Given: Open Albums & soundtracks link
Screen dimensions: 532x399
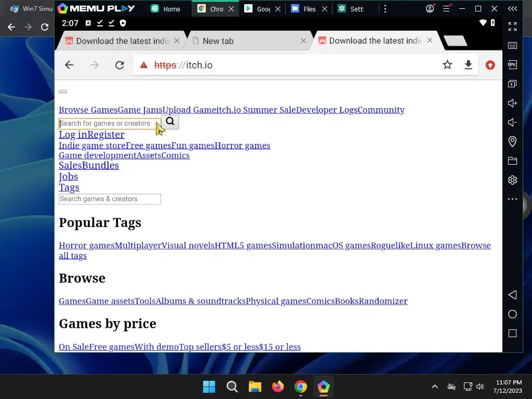Looking at the screenshot, I should point(201,301).
